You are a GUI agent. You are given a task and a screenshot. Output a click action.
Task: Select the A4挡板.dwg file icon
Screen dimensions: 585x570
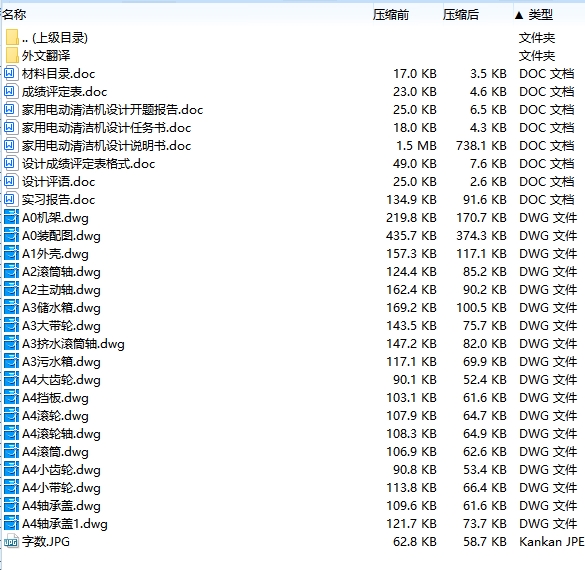tap(11, 397)
